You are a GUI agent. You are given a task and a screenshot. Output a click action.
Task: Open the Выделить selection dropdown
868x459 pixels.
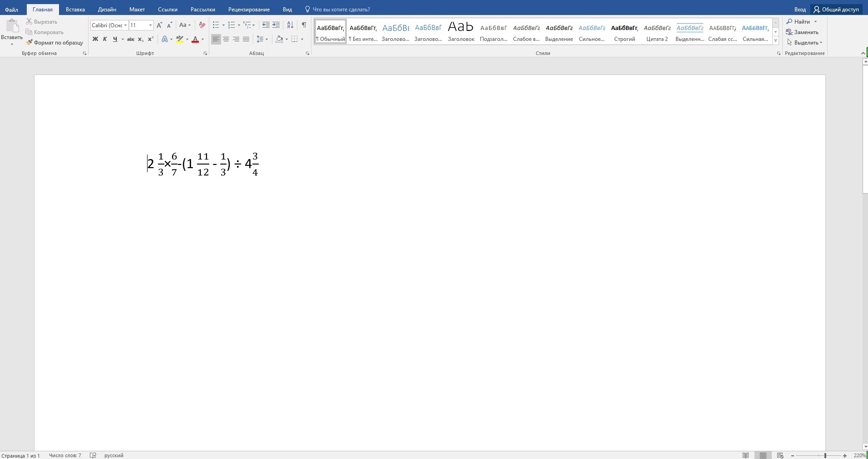(x=804, y=43)
